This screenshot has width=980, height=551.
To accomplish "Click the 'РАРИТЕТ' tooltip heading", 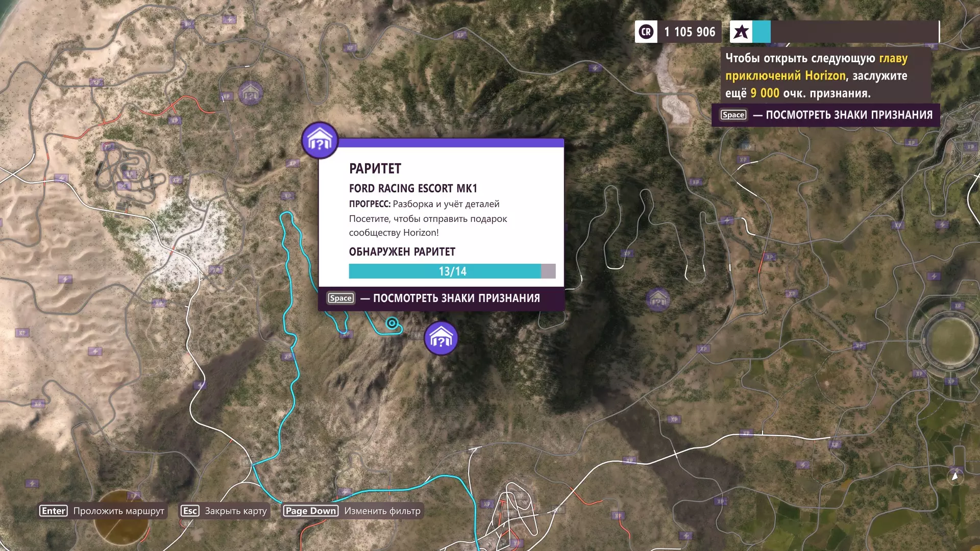I will coord(375,168).
